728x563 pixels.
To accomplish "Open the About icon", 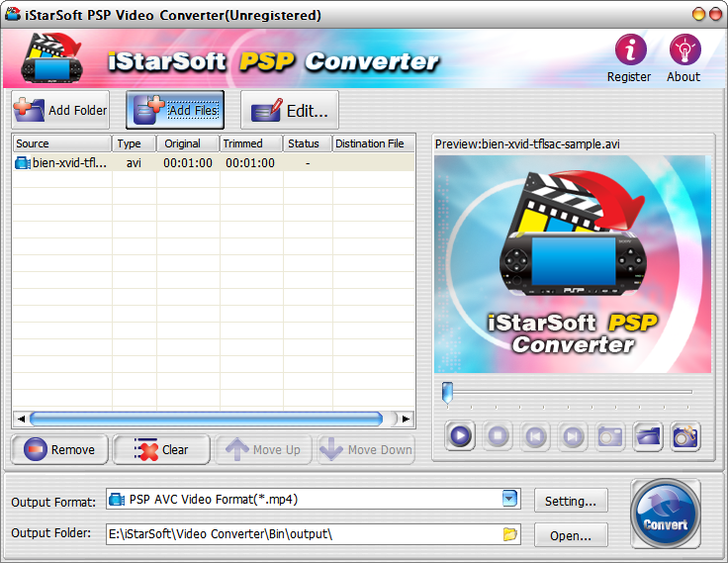I will pyautogui.click(x=683, y=57).
